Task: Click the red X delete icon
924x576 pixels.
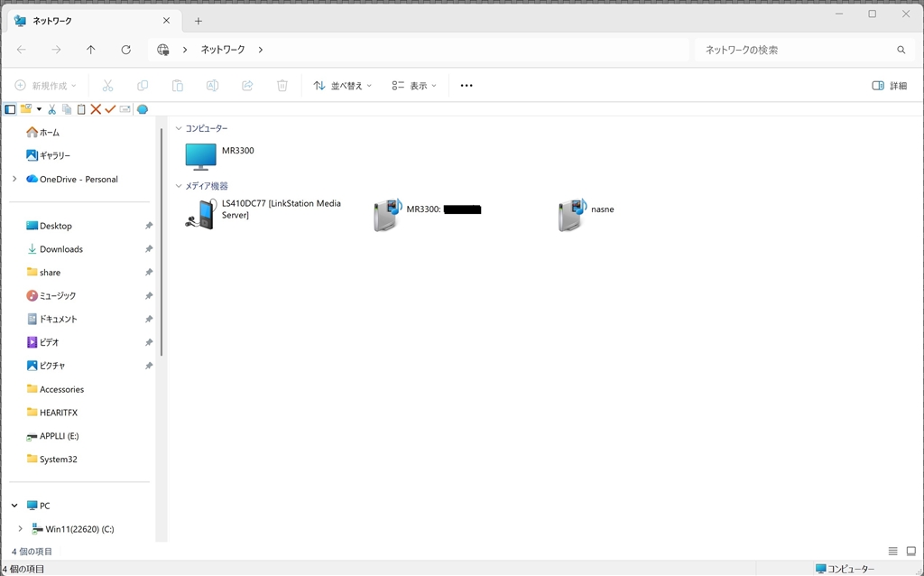Action: click(96, 109)
